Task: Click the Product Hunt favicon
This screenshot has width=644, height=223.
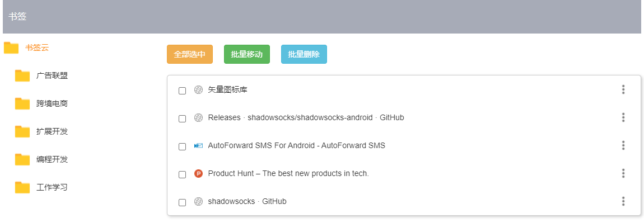Action: click(x=198, y=174)
